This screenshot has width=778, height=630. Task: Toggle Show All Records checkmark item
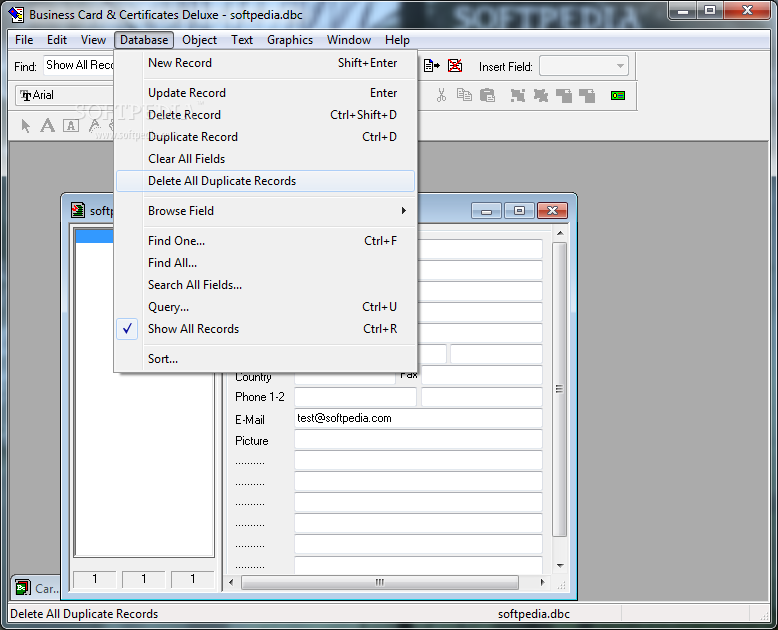[265, 329]
